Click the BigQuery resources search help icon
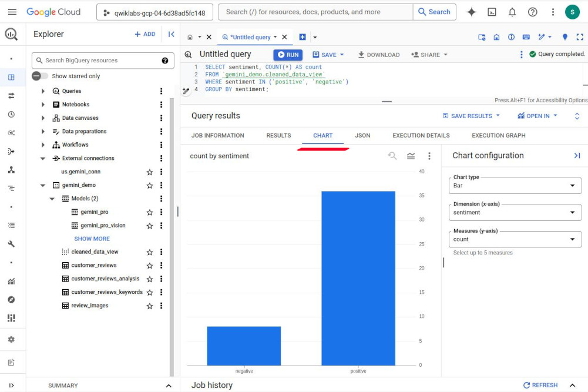Screen dimensions: 588x392 (x=165, y=61)
